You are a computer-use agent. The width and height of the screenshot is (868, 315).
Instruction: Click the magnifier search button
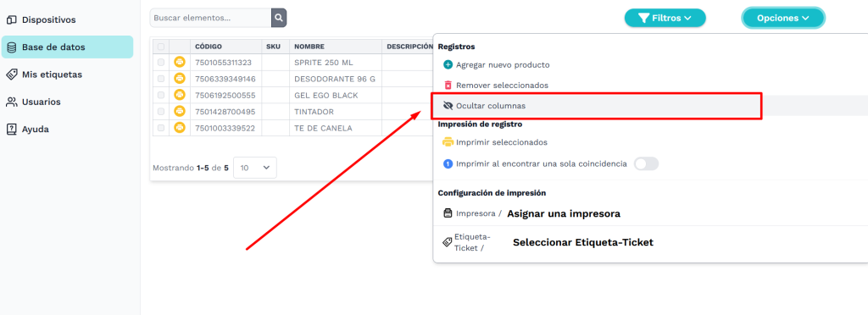[279, 18]
